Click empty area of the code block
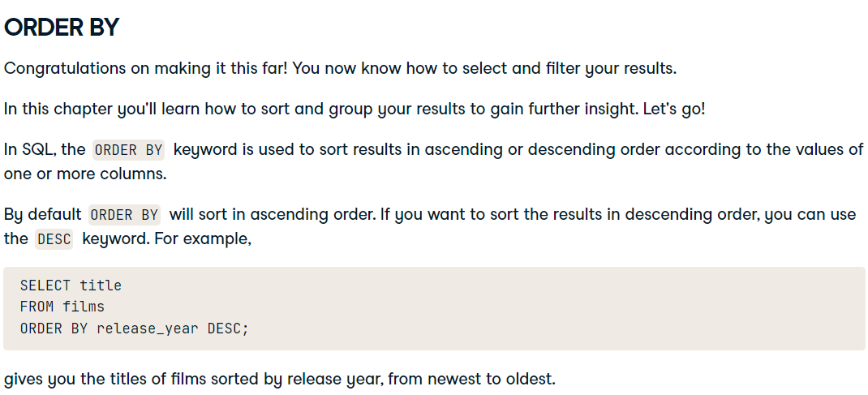Viewport: 868px width, 395px height. click(x=553, y=308)
